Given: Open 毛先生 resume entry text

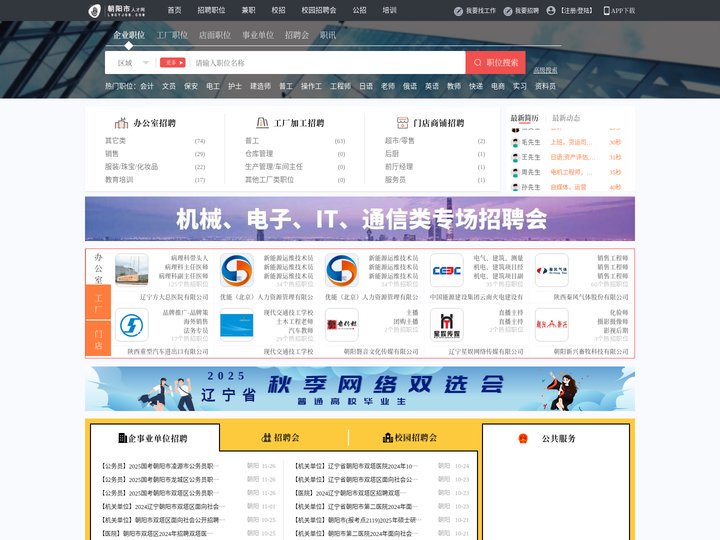Looking at the screenshot, I should [x=531, y=142].
